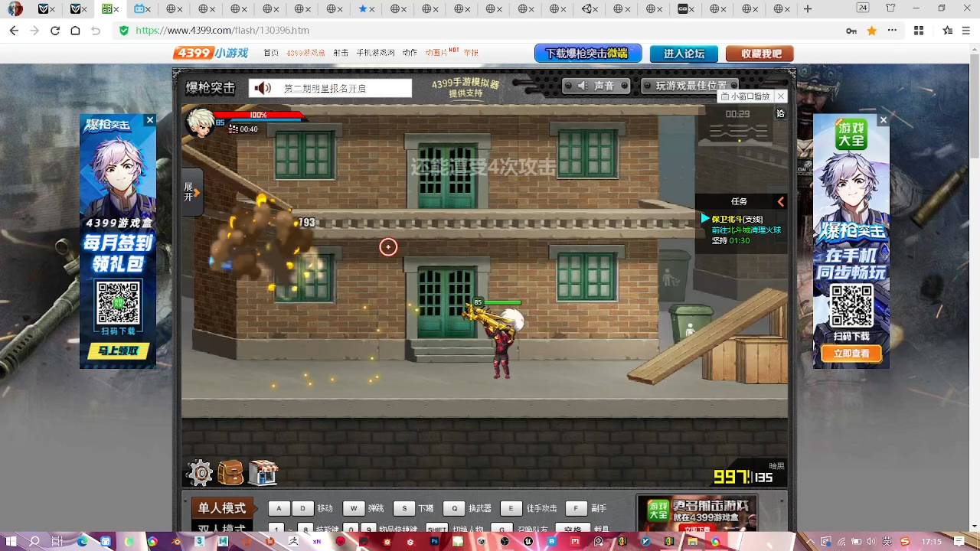Open the 动画片 nav link
980x551 pixels.
(x=436, y=53)
